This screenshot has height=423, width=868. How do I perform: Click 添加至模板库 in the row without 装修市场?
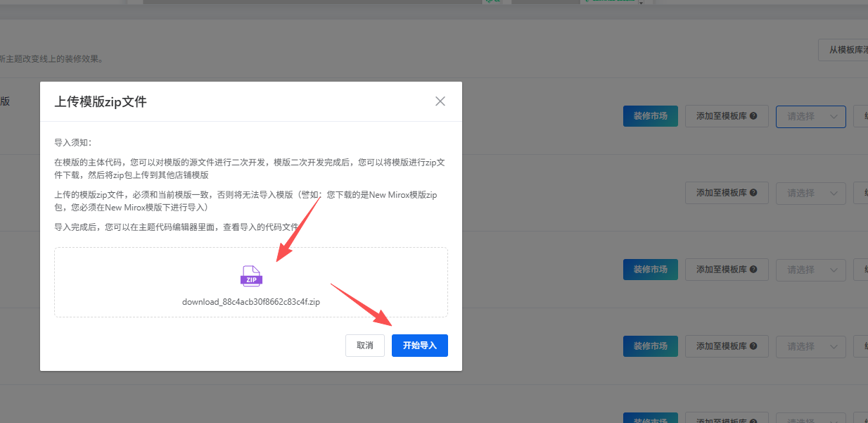point(727,193)
